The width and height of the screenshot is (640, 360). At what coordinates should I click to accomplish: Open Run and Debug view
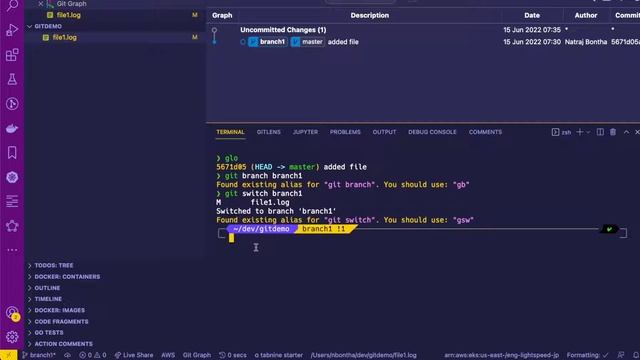tap(12, 30)
